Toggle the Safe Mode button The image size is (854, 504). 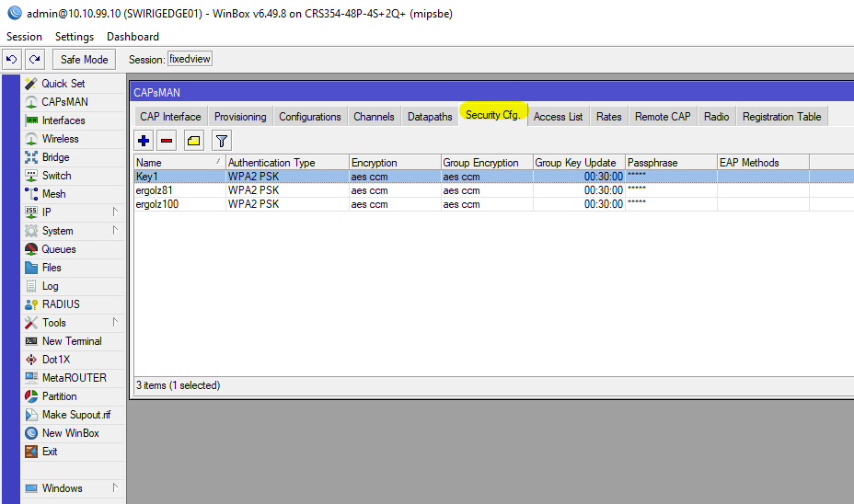coord(84,60)
